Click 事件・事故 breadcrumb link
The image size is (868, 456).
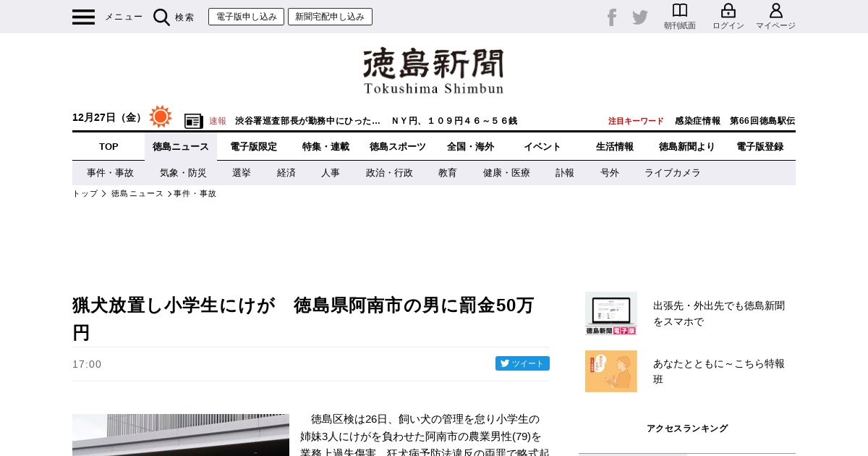point(195,194)
